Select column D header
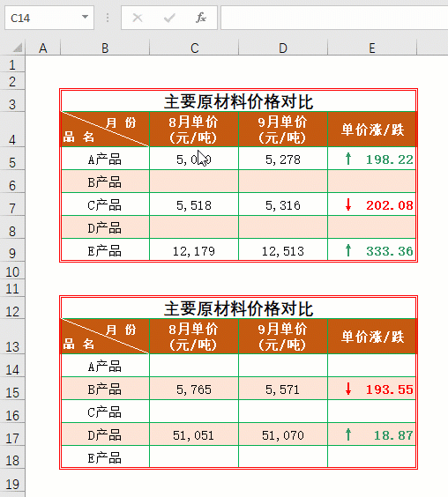The height and width of the screenshot is (497, 448). (x=283, y=48)
